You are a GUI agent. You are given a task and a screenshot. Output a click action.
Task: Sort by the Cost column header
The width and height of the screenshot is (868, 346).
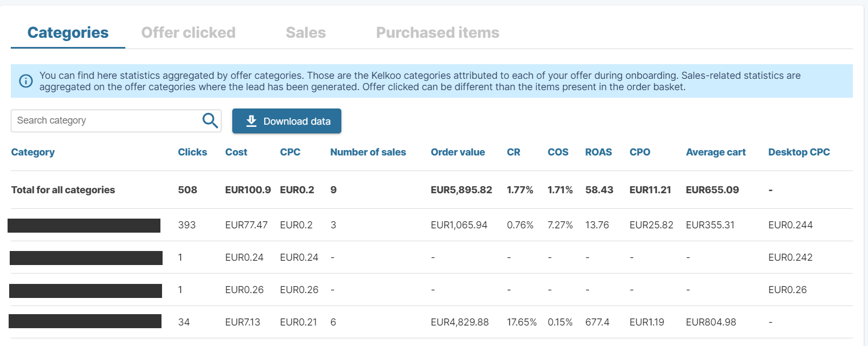point(236,152)
